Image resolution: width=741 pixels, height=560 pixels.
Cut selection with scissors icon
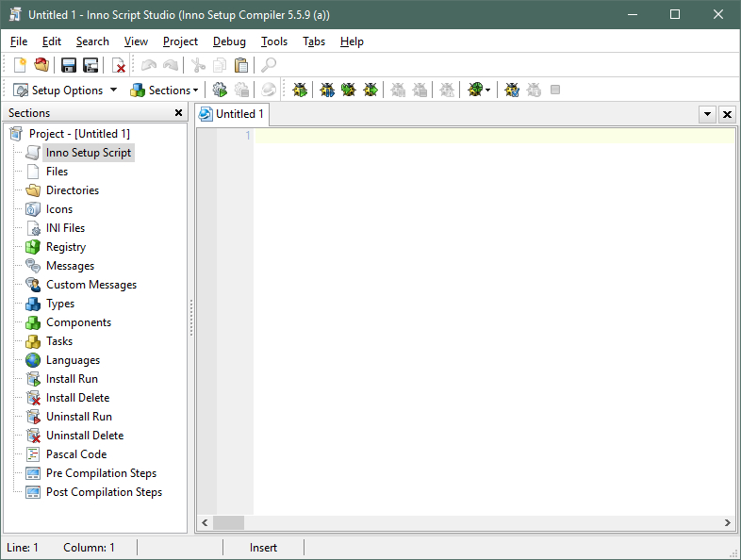click(x=198, y=65)
